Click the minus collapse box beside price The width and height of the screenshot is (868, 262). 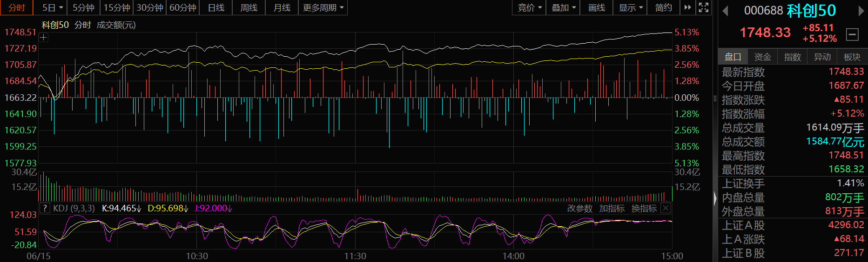tap(852, 34)
